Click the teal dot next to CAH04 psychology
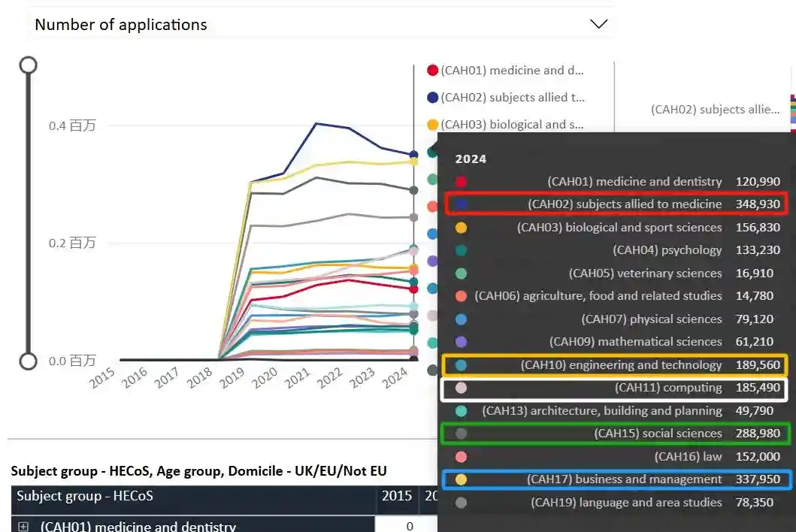The height and width of the screenshot is (532, 796). (x=461, y=250)
